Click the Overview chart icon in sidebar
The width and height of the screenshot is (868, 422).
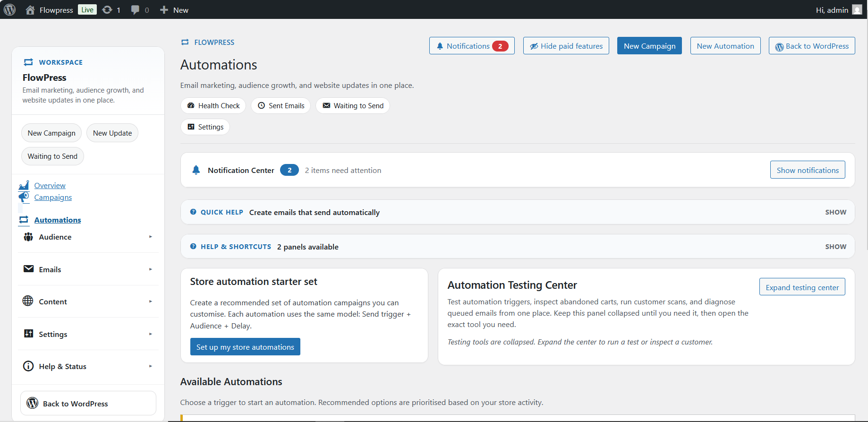tap(24, 185)
